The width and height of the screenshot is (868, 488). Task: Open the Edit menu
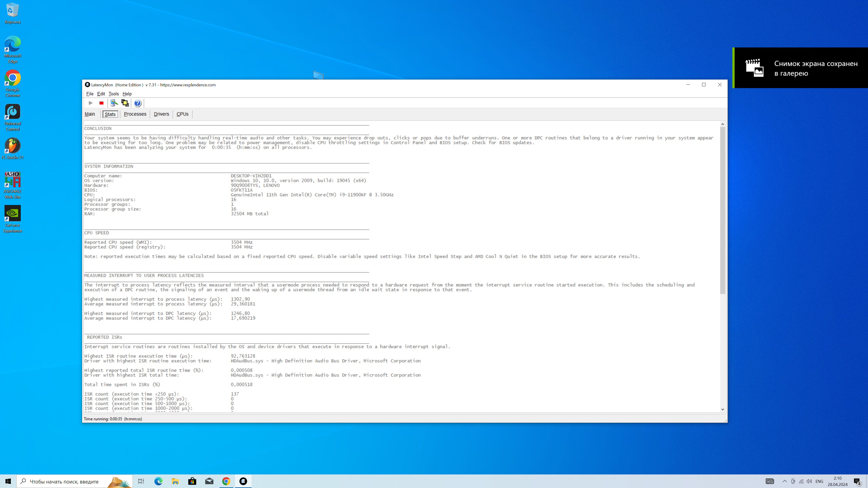pyautogui.click(x=101, y=94)
